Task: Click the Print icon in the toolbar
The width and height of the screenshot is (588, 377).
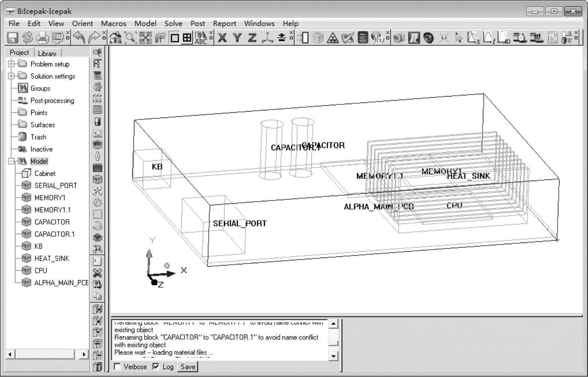Action: coord(42,38)
